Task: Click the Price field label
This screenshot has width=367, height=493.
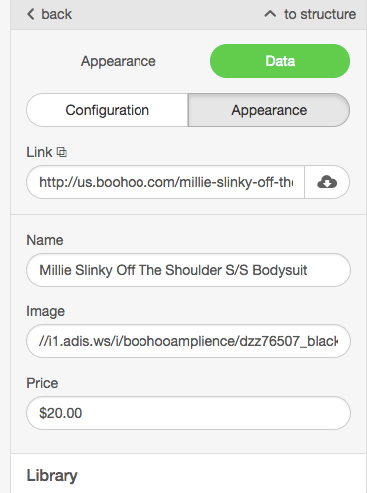Action: pyautogui.click(x=42, y=383)
